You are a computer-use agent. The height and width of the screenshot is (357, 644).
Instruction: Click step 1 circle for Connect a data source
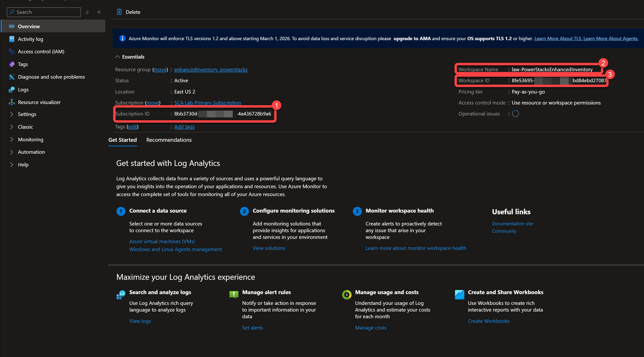pos(121,211)
